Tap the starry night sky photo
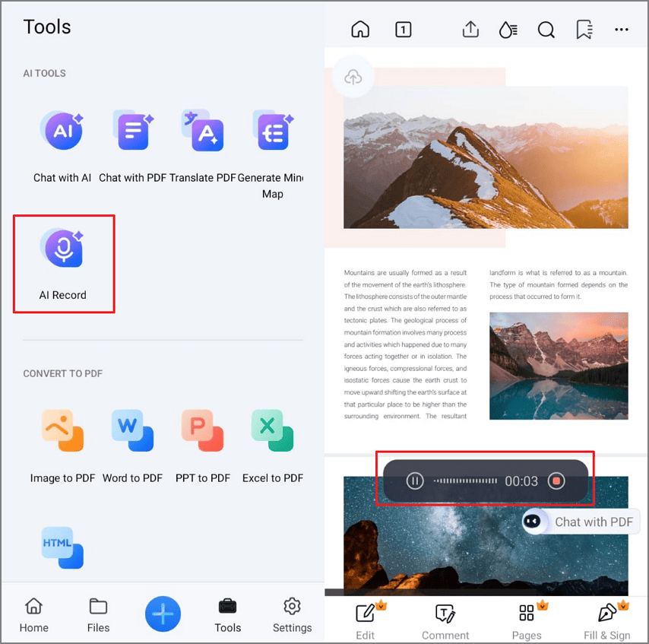 (486, 550)
